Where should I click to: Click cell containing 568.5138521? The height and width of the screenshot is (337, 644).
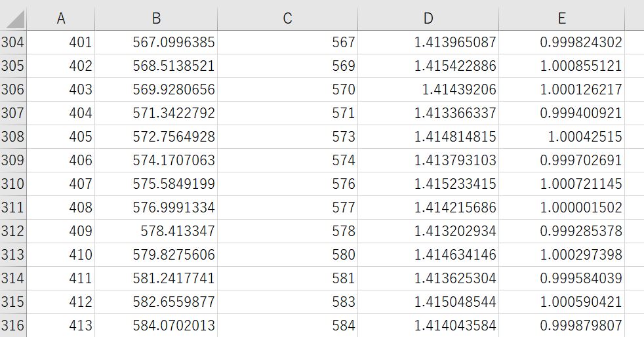coord(156,66)
